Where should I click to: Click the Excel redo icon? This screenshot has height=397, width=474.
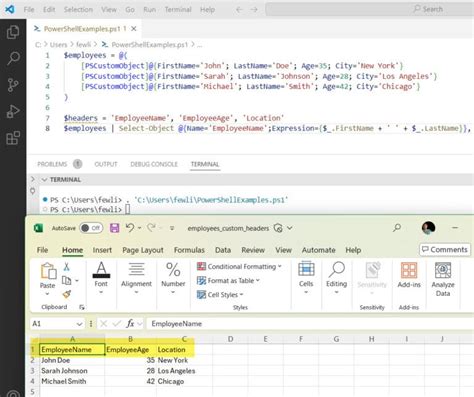152,228
